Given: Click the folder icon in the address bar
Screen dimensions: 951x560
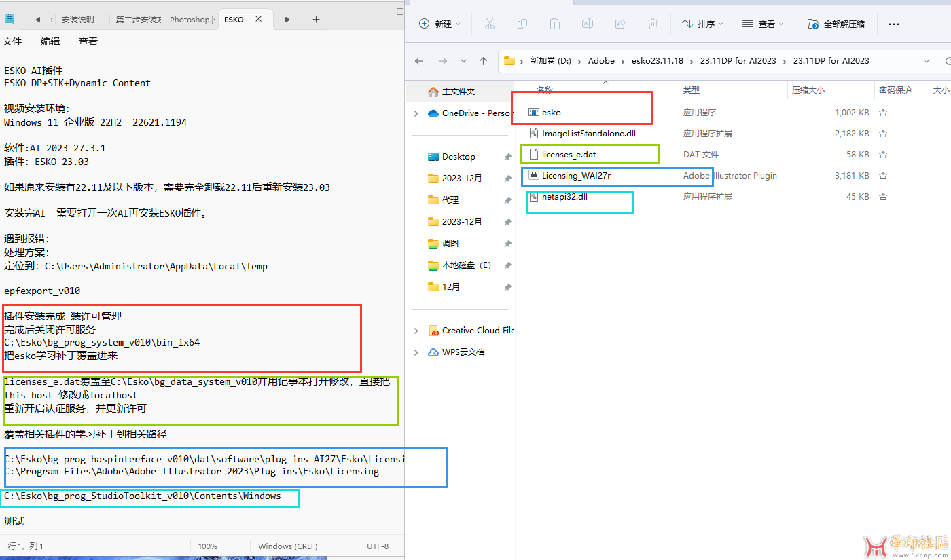Looking at the screenshot, I should coord(509,60).
